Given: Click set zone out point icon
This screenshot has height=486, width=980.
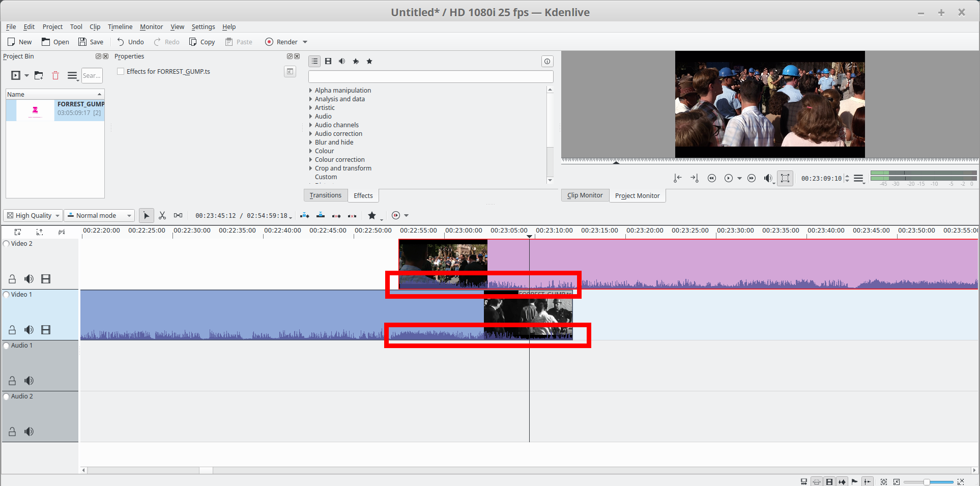Looking at the screenshot, I should (695, 178).
